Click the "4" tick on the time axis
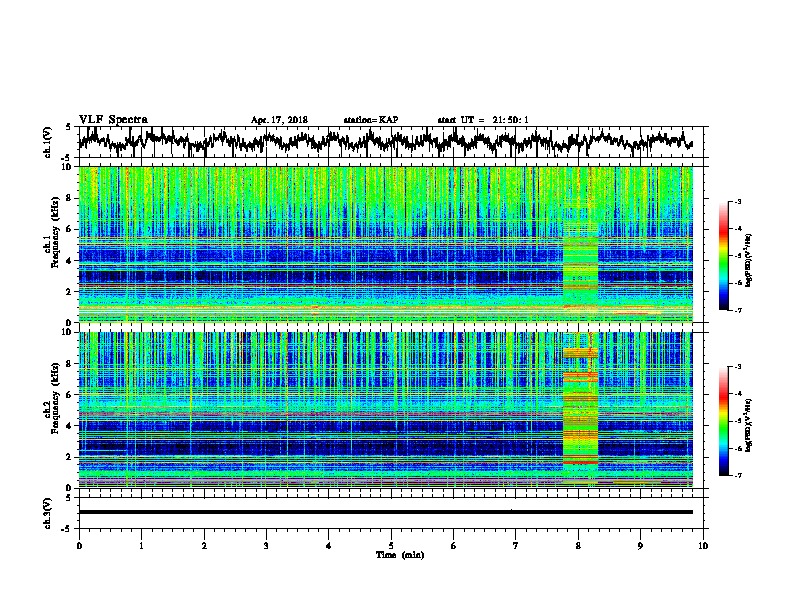 [x=329, y=546]
